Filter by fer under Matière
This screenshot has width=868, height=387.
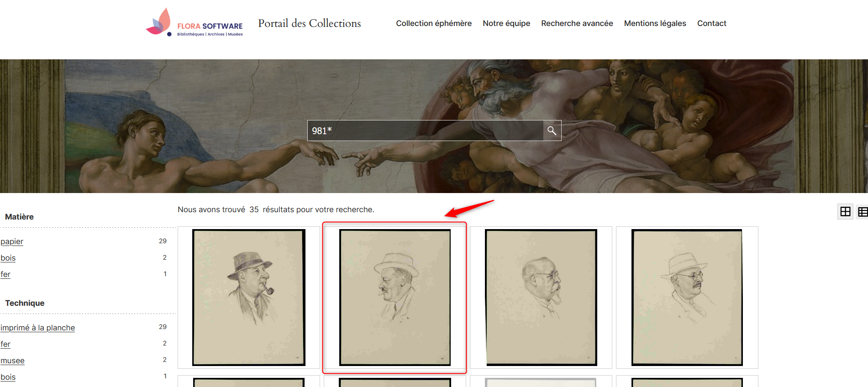tap(5, 274)
